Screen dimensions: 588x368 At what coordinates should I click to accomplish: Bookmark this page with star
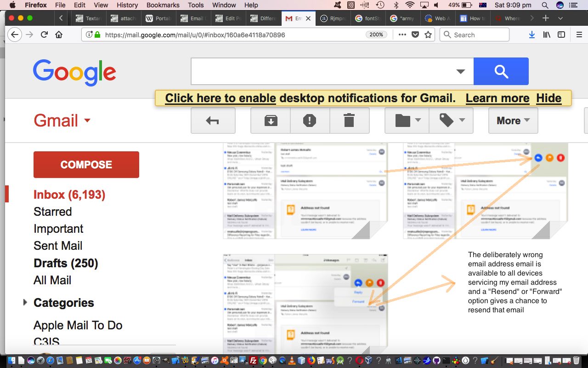428,34
